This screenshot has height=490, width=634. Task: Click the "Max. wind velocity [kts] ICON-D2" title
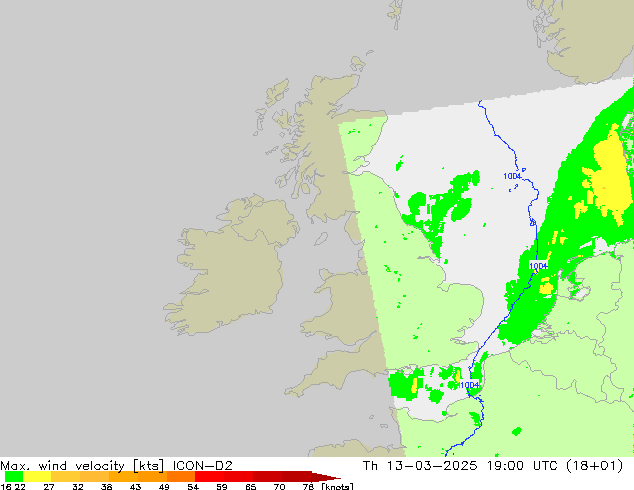(x=116, y=466)
